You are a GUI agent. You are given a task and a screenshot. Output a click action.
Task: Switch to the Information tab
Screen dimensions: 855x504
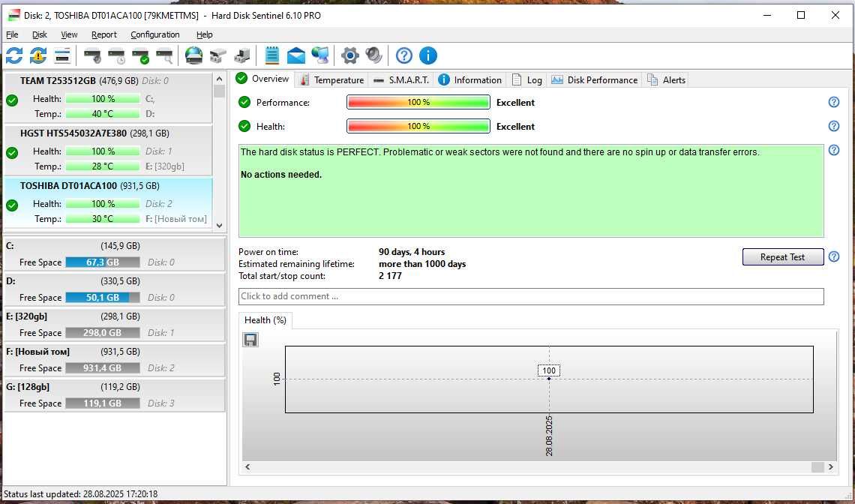pos(470,79)
